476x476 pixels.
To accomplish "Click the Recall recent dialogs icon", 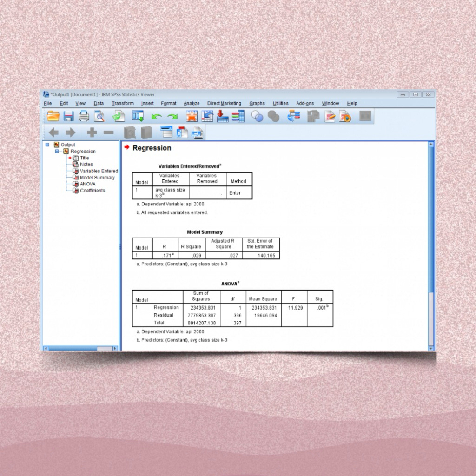I will (138, 116).
